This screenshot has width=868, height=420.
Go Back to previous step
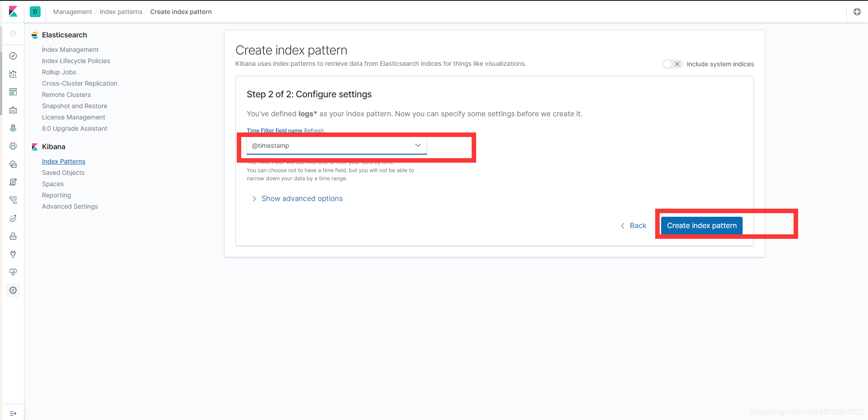(x=634, y=225)
